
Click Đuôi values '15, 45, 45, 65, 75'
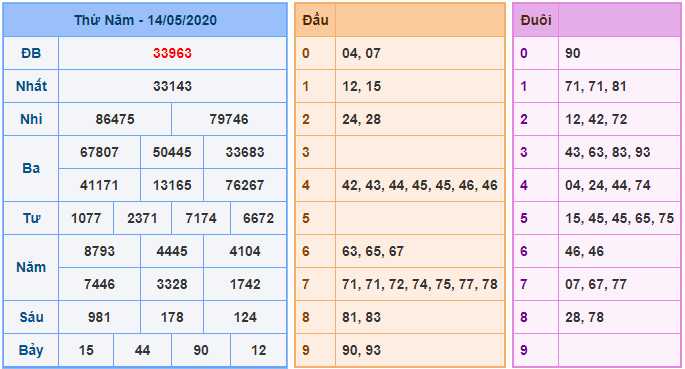tap(619, 218)
